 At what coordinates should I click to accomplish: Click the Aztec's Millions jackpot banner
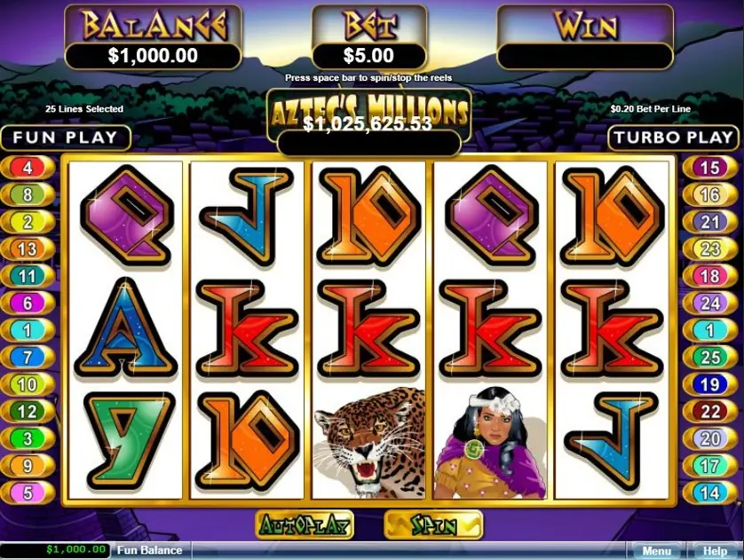368,115
